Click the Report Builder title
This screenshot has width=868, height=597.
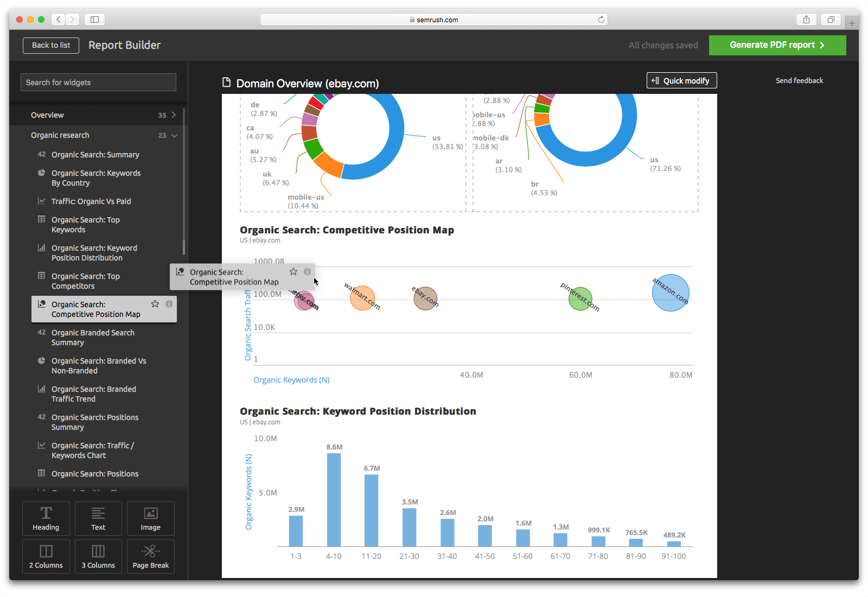point(125,45)
